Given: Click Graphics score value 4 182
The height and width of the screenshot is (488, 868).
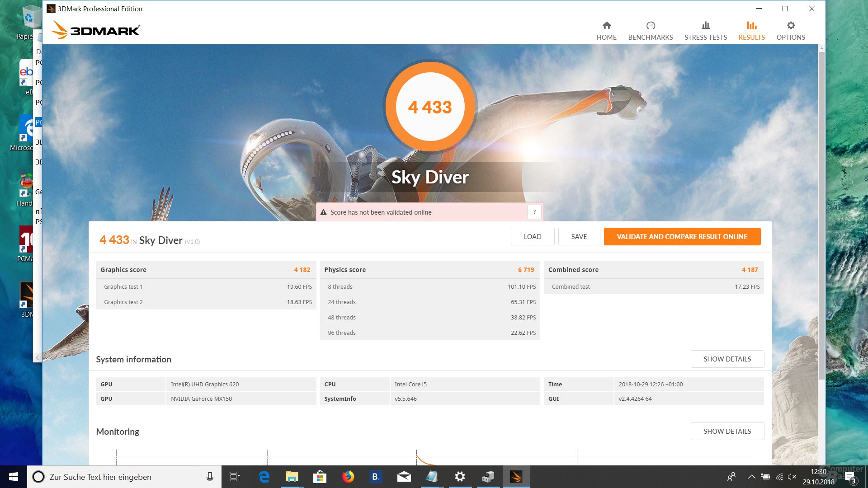Looking at the screenshot, I should tap(302, 270).
